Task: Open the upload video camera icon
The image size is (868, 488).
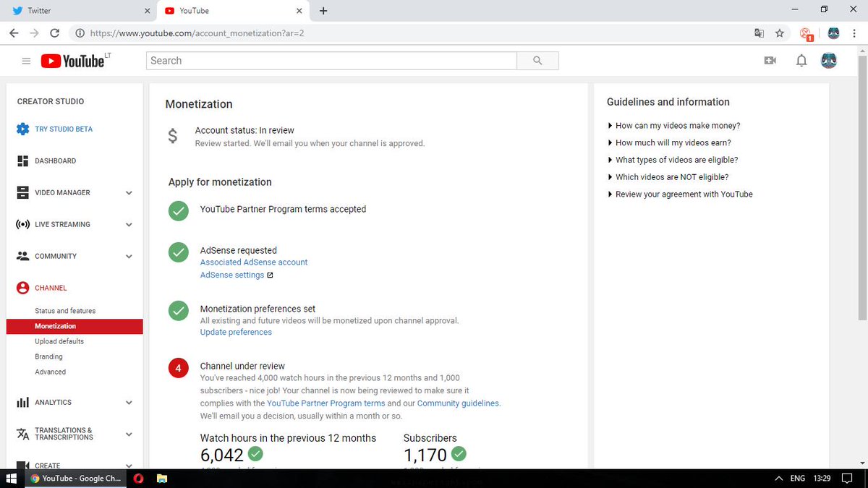Action: pyautogui.click(x=770, y=61)
